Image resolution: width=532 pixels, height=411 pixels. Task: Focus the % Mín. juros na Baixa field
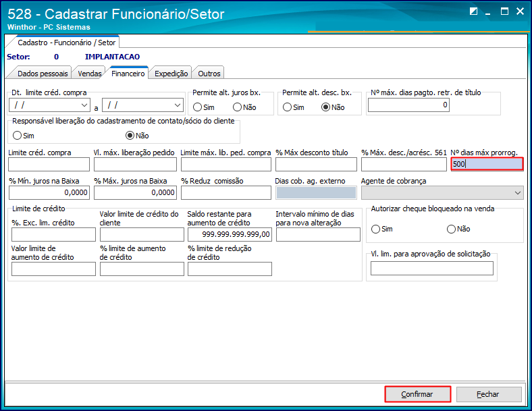click(x=49, y=192)
